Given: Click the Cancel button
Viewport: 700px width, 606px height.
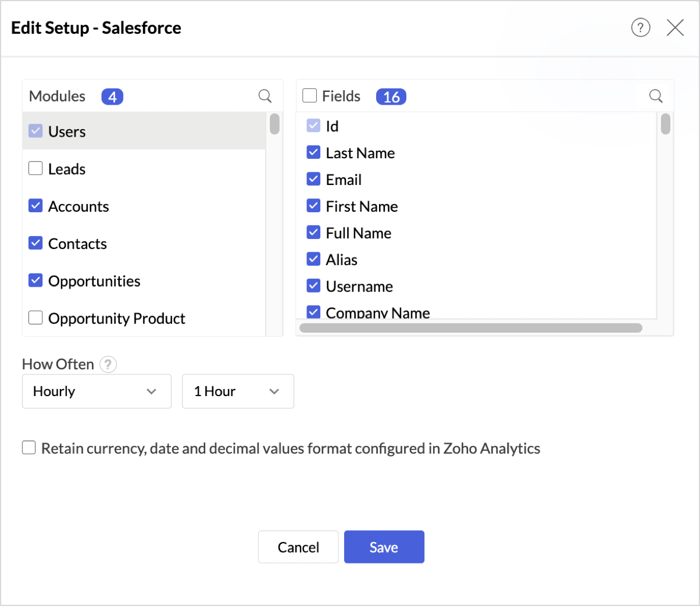Looking at the screenshot, I should click(x=298, y=547).
